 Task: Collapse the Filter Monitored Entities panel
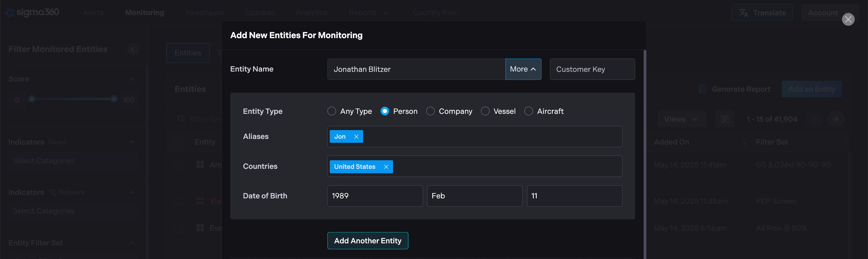click(133, 49)
